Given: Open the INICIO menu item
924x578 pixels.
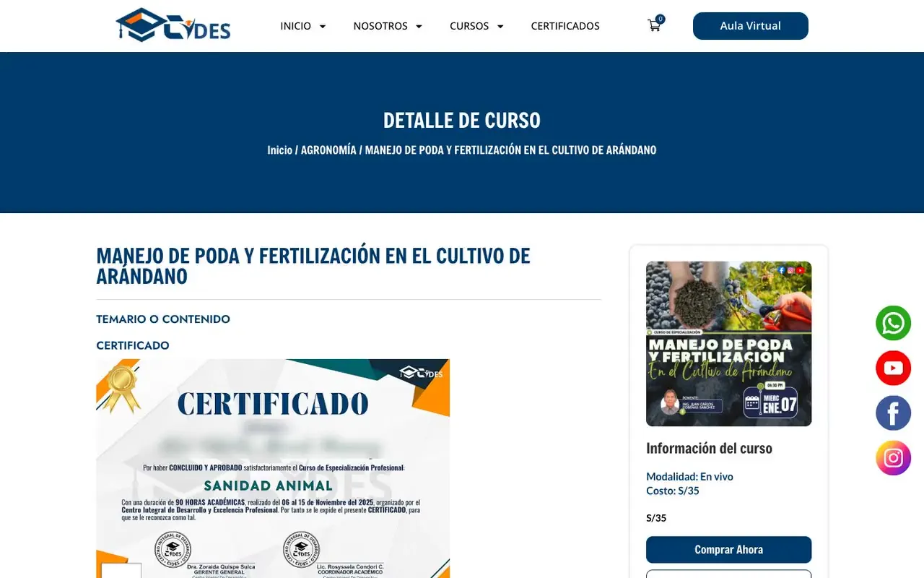Looking at the screenshot, I should (295, 26).
